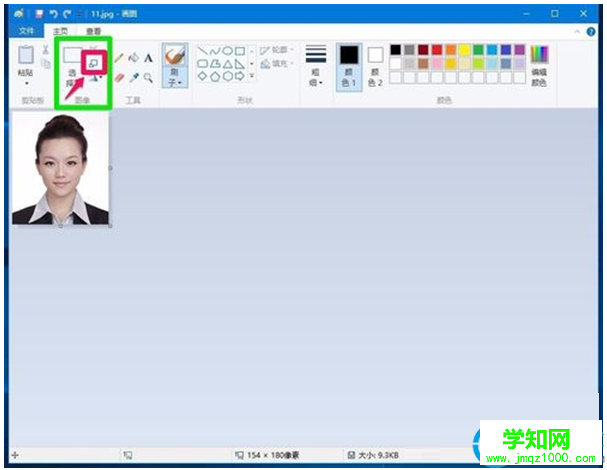Pick the dark red color swatch
Screen dimensions: 607x470
tap(423, 50)
